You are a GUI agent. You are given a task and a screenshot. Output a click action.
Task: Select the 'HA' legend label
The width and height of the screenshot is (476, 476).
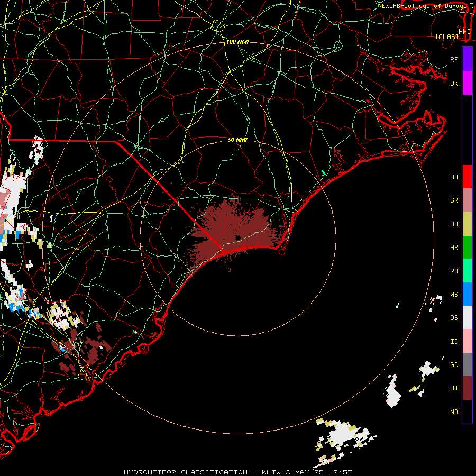(454, 177)
